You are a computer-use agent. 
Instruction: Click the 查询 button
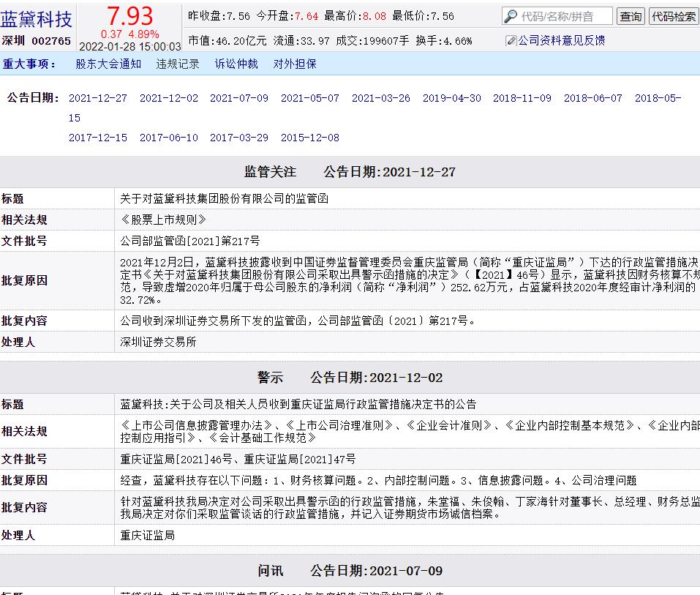click(x=631, y=17)
